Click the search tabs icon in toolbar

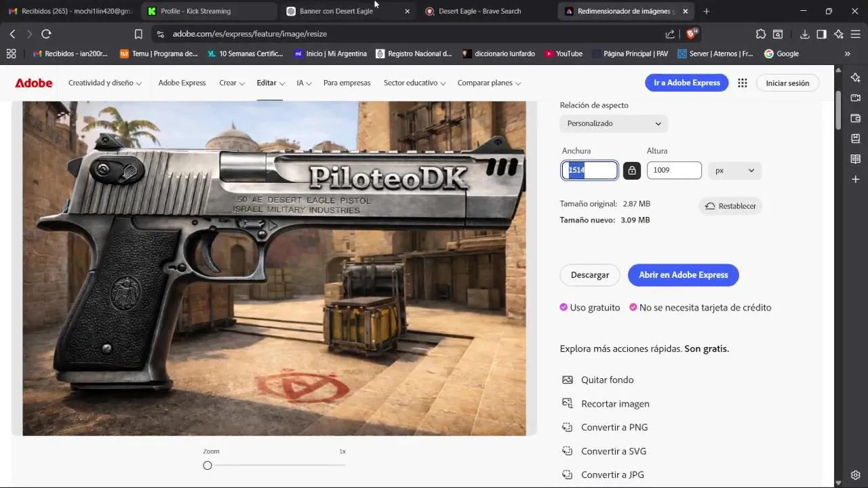point(778,34)
